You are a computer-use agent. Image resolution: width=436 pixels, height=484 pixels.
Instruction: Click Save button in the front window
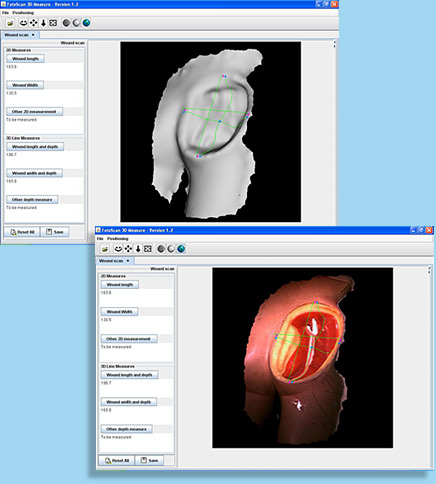coord(149,460)
